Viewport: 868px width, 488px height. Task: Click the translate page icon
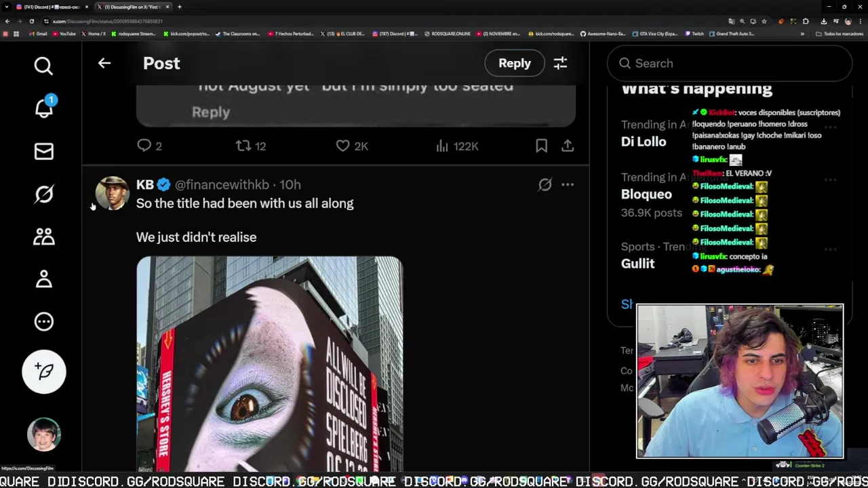[731, 21]
